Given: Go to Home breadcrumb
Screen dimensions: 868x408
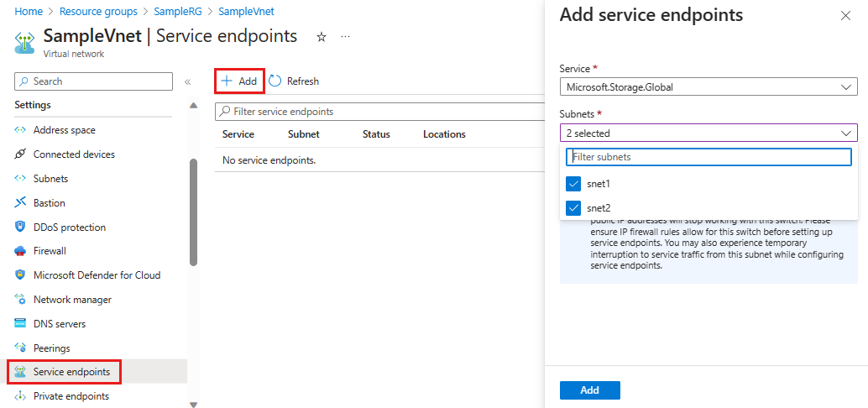Looking at the screenshot, I should point(27,11).
